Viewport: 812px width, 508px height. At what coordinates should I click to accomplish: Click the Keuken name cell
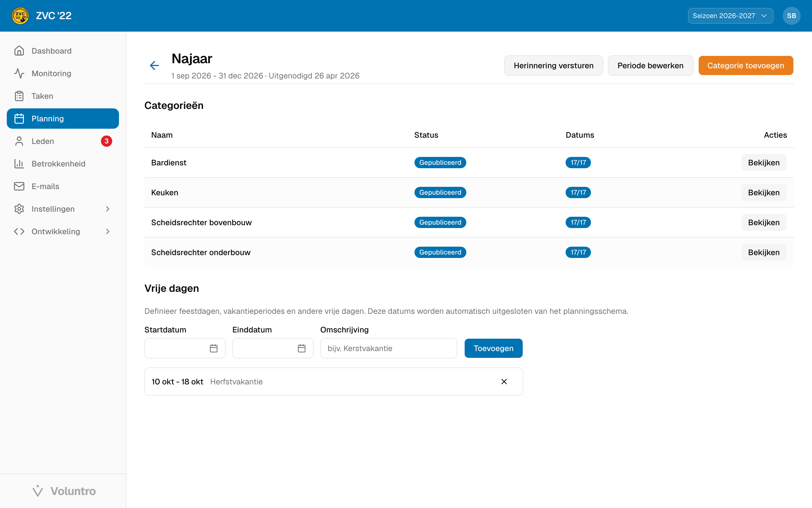click(164, 192)
